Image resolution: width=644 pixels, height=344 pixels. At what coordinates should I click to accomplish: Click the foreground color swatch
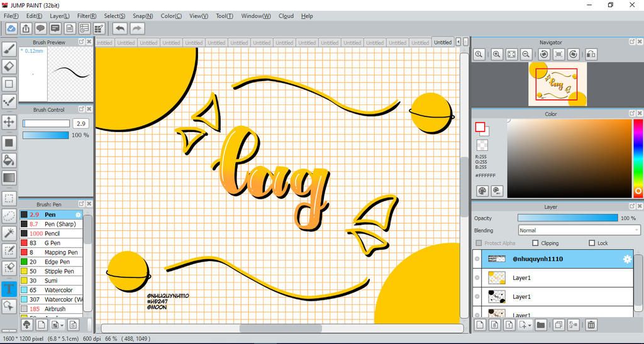pyautogui.click(x=480, y=127)
